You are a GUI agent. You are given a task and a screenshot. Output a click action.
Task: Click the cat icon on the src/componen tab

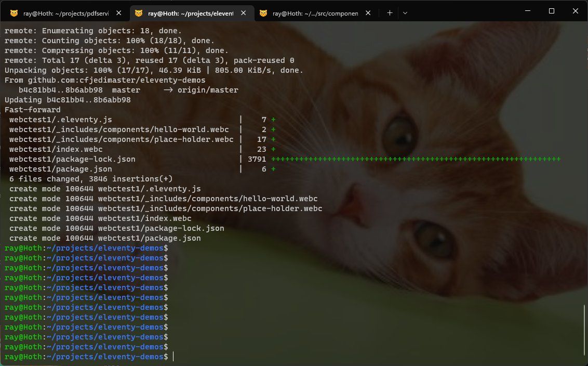click(263, 13)
